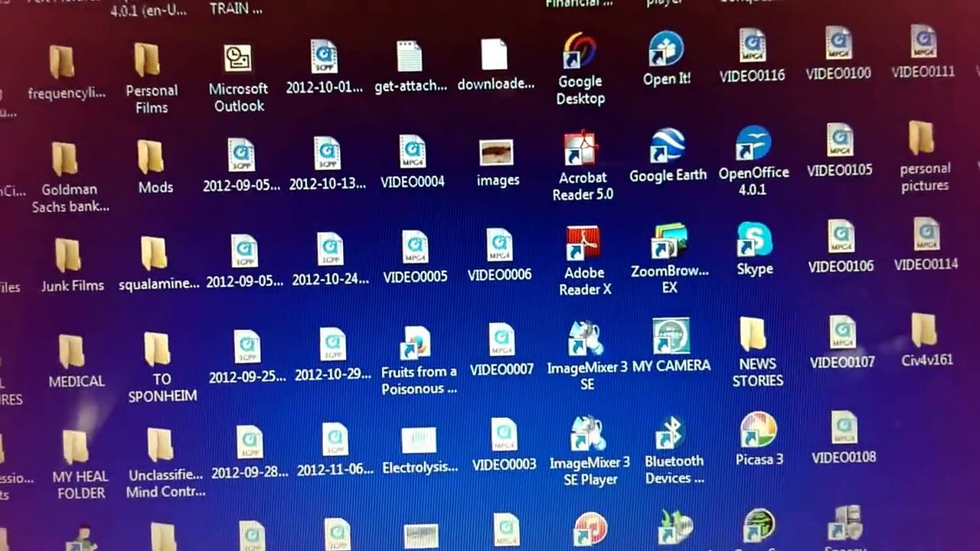The height and width of the screenshot is (551, 980).
Task: Select the Adobe Reader X icon
Action: (x=583, y=243)
